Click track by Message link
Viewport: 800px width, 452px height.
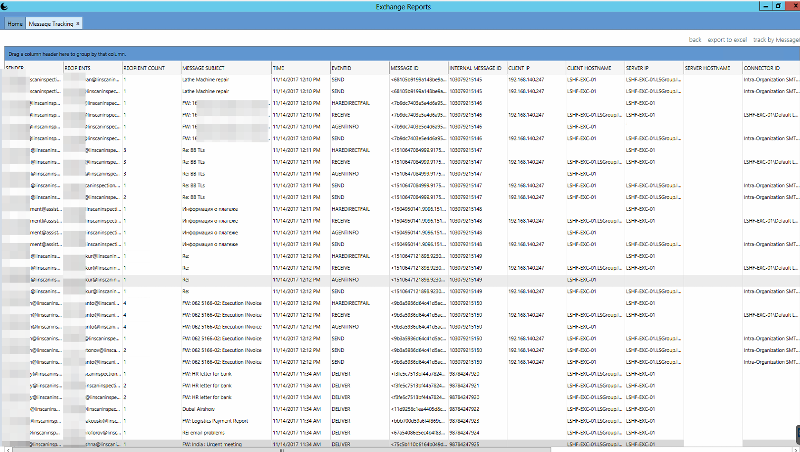coord(776,38)
